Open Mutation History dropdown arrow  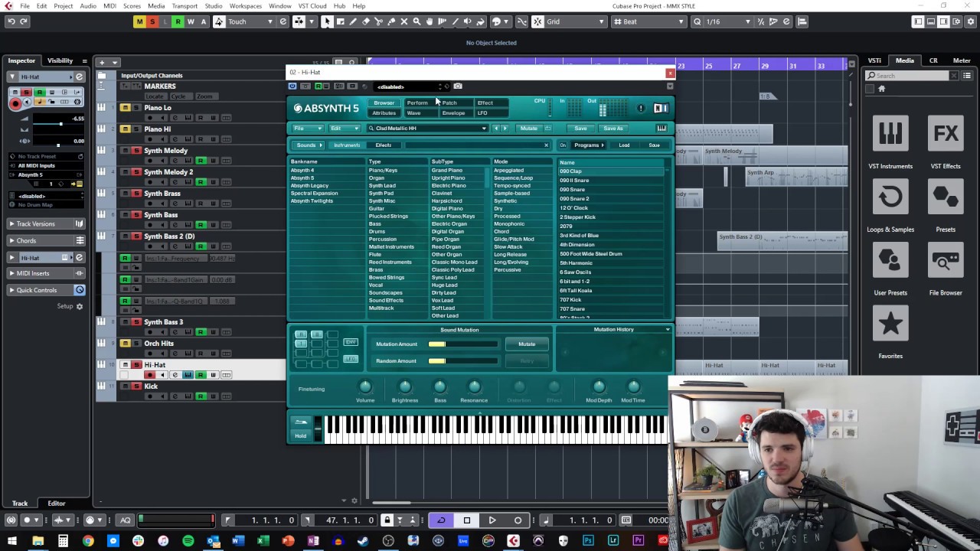[668, 329]
